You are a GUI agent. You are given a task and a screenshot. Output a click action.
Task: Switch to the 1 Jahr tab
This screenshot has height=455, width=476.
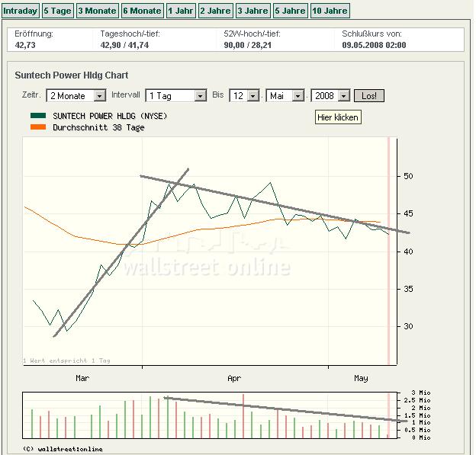point(180,11)
